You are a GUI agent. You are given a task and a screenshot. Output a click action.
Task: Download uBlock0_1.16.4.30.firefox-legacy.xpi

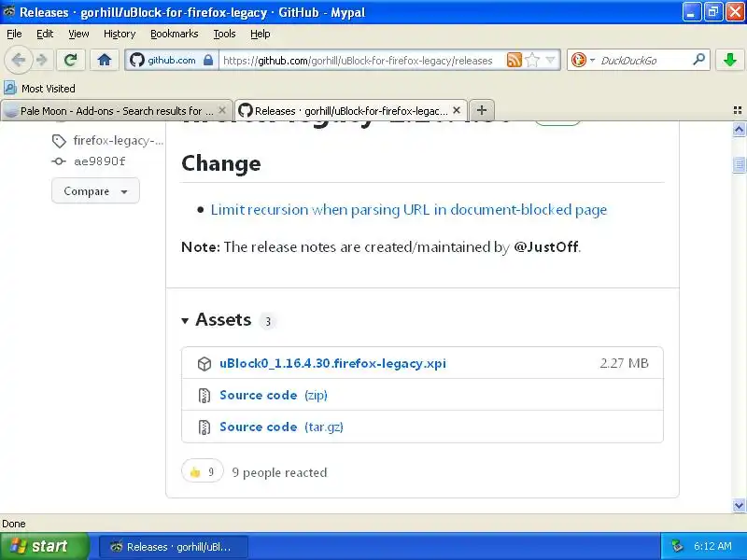[332, 363]
